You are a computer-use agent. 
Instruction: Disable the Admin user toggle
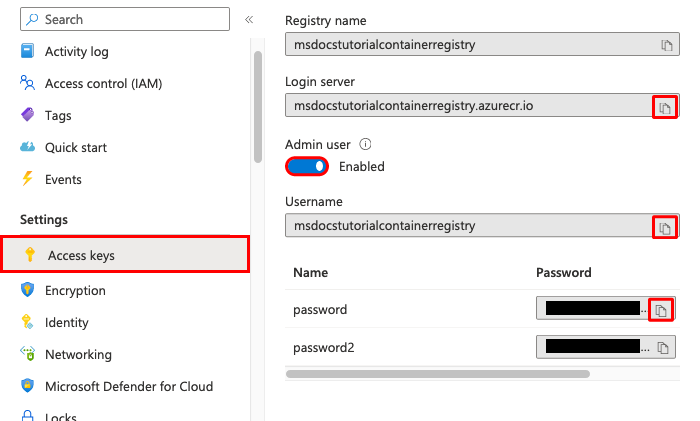pyautogui.click(x=307, y=166)
